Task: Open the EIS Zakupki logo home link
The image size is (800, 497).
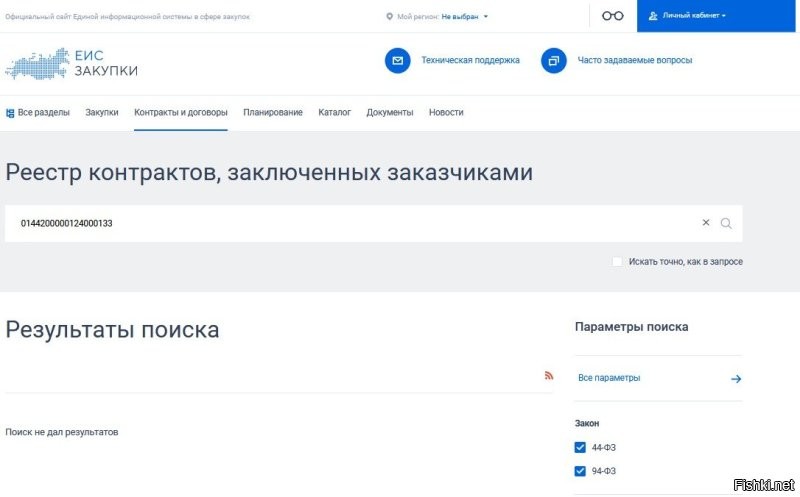Action: click(71, 63)
